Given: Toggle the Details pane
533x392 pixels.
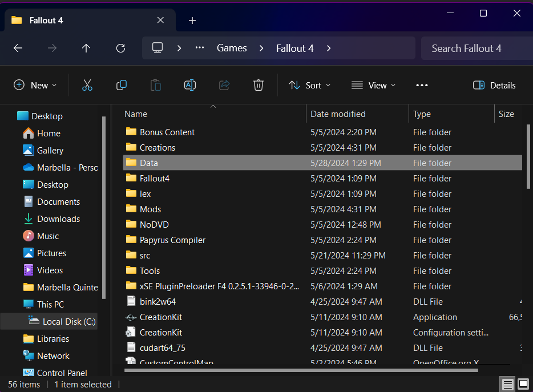Looking at the screenshot, I should (x=494, y=85).
